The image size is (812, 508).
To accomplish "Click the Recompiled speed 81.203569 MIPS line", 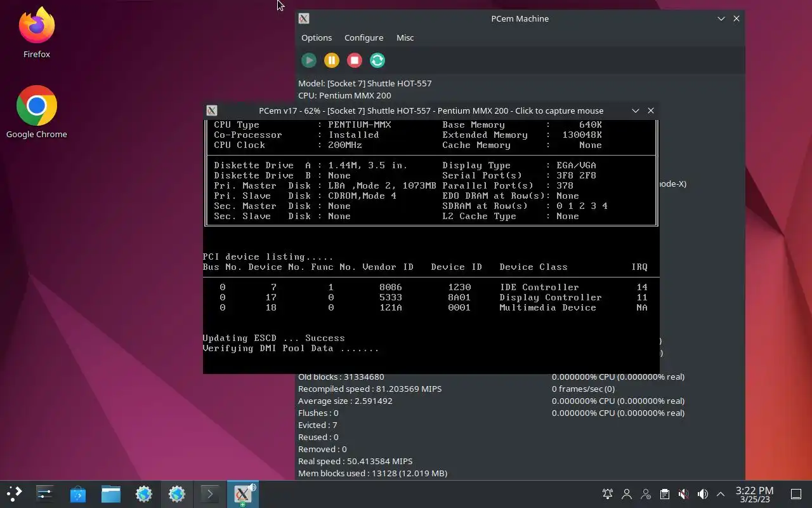I will click(370, 389).
